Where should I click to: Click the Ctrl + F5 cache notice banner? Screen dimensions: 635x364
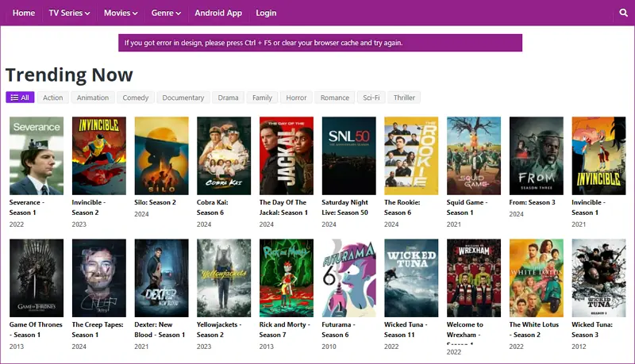pyautogui.click(x=320, y=43)
